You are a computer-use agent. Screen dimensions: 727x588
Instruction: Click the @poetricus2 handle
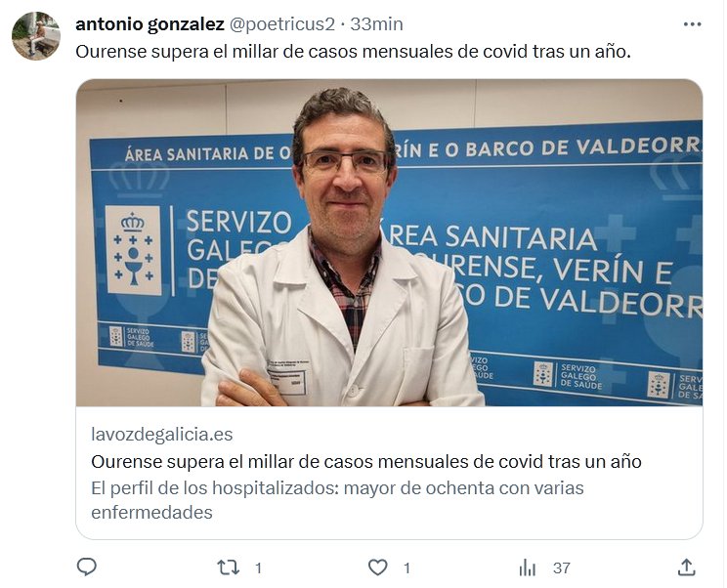(x=281, y=24)
